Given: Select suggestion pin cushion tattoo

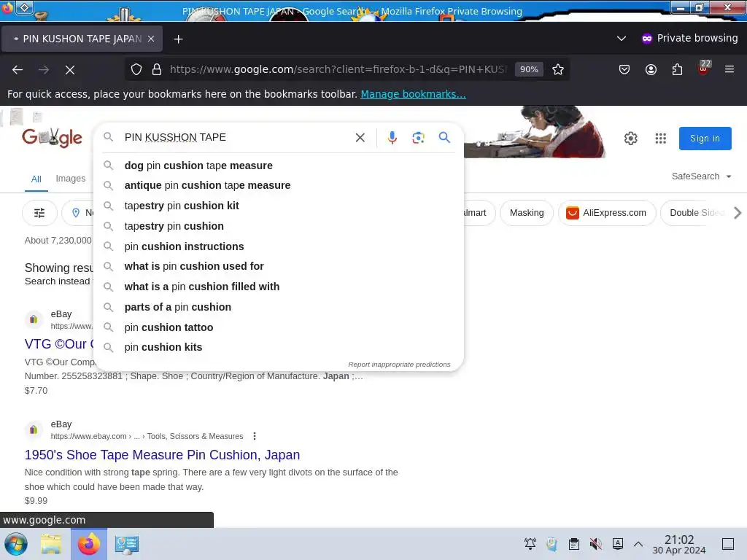Looking at the screenshot, I should tap(279, 327).
